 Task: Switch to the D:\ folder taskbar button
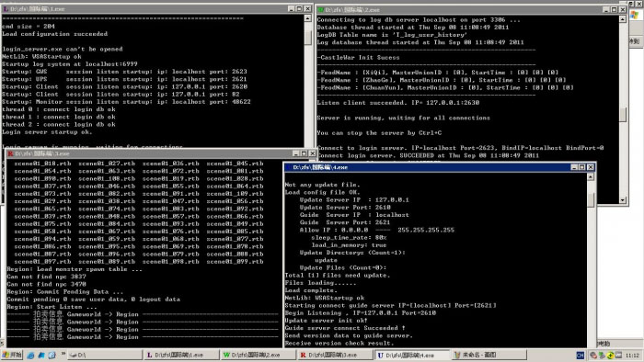point(104,355)
